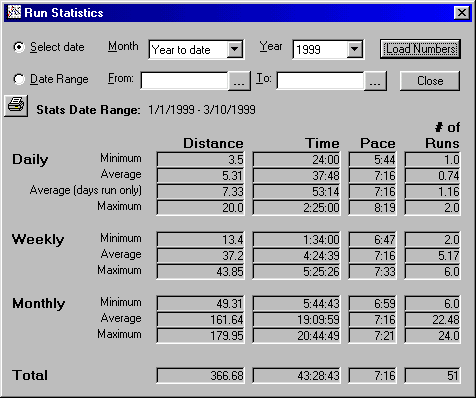The width and height of the screenshot is (476, 398).
Task: Click Weekly Maximum time 5:25:26
Action: (x=296, y=271)
